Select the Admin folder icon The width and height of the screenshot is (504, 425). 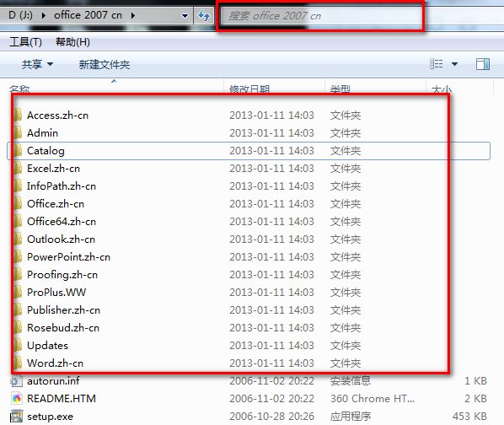17,132
